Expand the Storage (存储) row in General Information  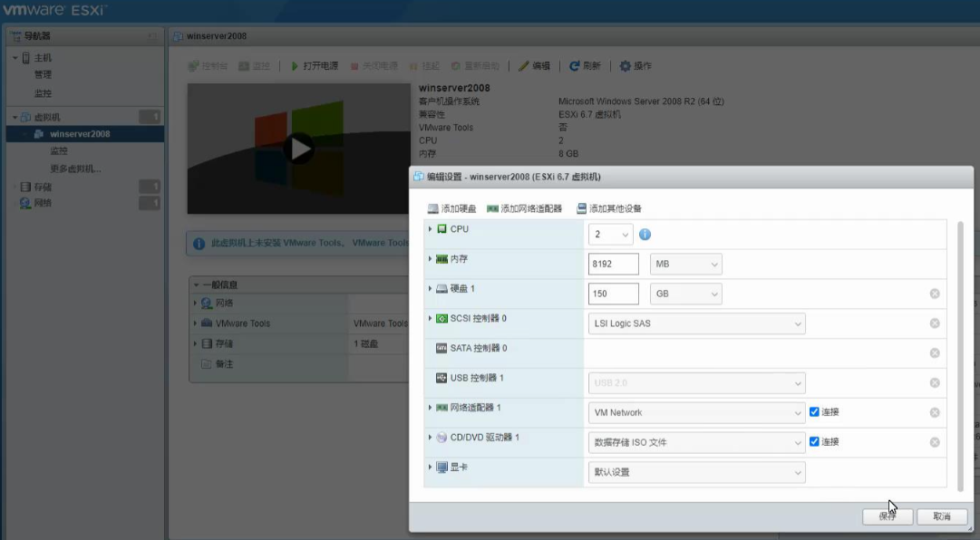[x=195, y=343]
